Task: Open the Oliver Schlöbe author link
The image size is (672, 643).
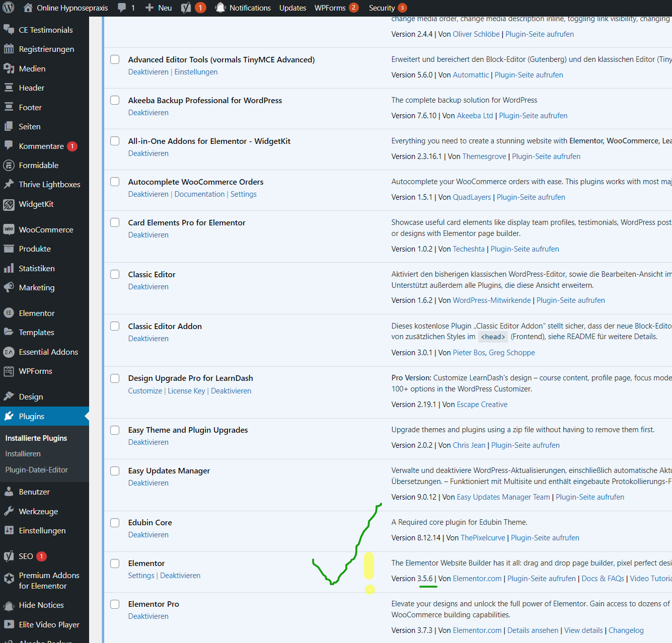Action: [476, 34]
